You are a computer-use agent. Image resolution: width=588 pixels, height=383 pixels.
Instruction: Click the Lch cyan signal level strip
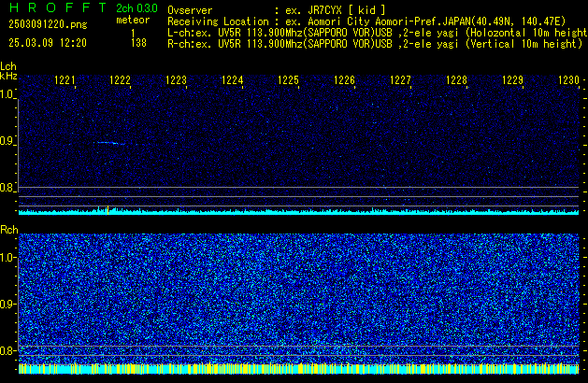pyautogui.click(x=298, y=212)
